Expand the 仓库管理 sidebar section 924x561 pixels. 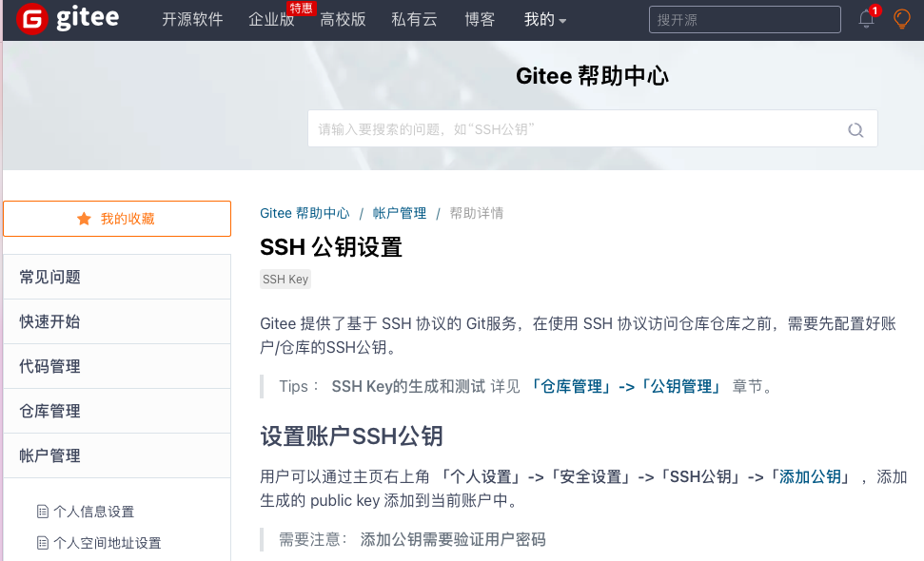pyautogui.click(x=117, y=411)
